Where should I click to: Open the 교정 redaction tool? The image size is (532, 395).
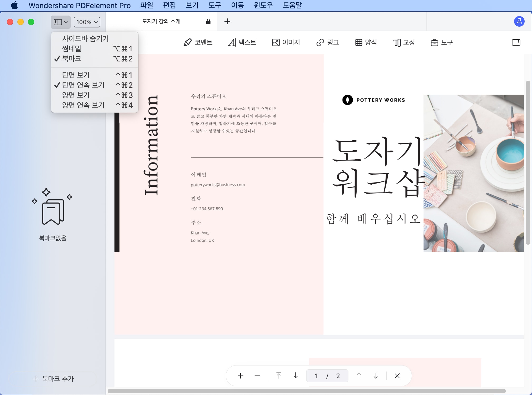[x=404, y=42]
